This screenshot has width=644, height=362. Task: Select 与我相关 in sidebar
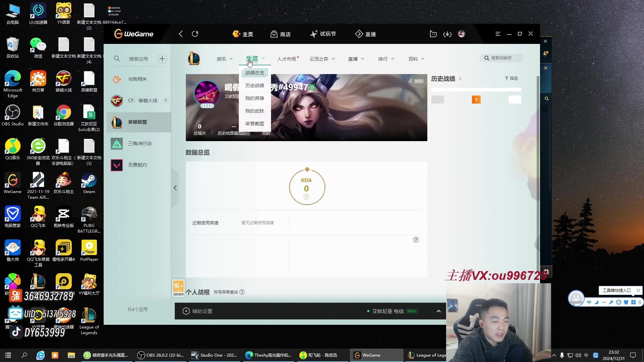point(139,79)
